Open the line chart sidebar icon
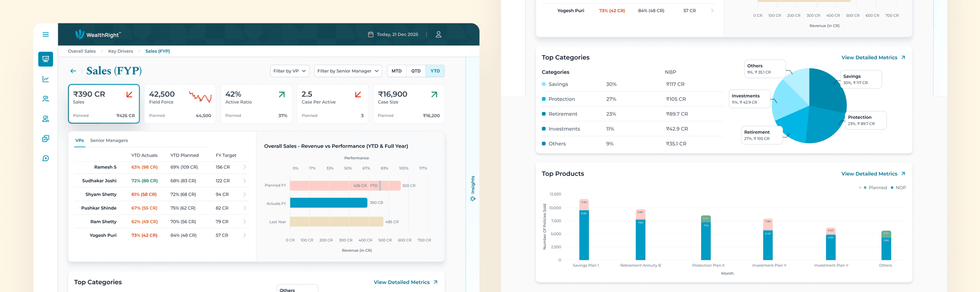Image resolution: width=980 pixels, height=292 pixels. [x=45, y=79]
